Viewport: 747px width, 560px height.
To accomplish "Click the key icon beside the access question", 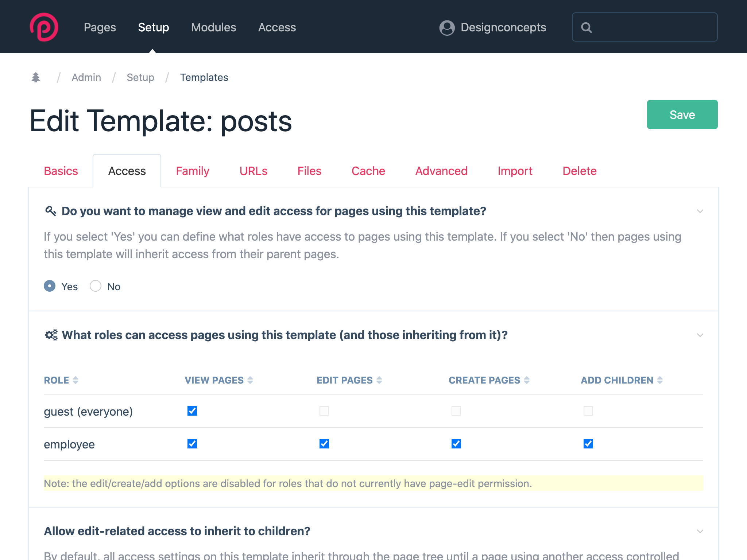I will (51, 210).
